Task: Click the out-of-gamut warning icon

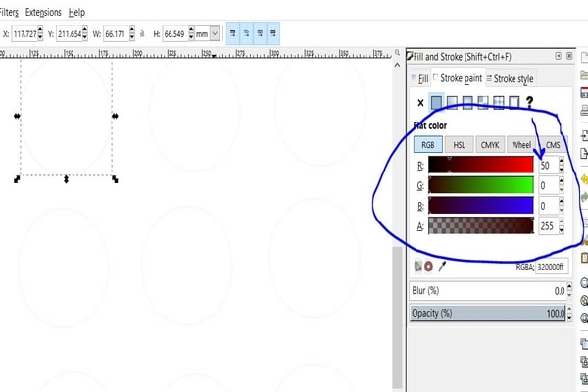Action: pyautogui.click(x=428, y=267)
